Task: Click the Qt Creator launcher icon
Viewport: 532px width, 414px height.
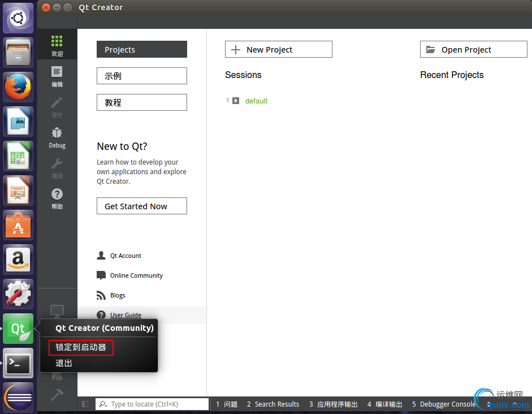Action: point(18,329)
